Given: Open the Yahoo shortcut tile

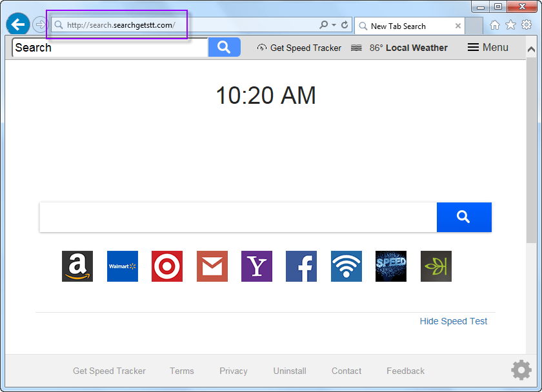Looking at the screenshot, I should (257, 266).
